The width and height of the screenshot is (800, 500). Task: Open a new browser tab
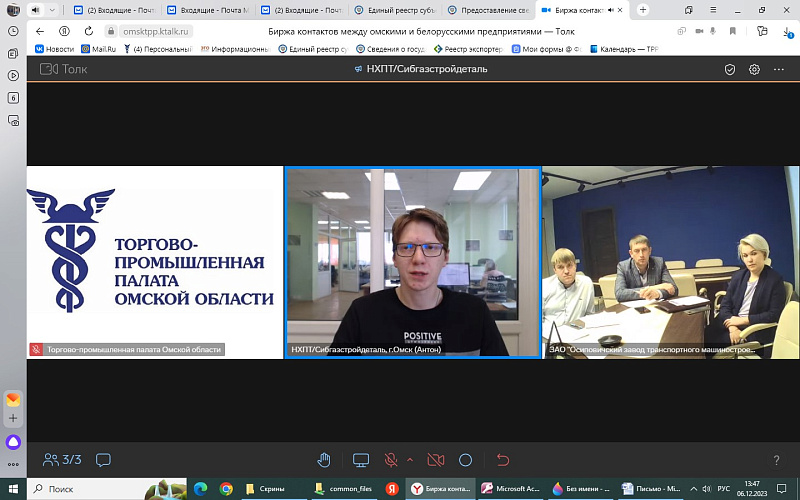pyautogui.click(x=643, y=10)
